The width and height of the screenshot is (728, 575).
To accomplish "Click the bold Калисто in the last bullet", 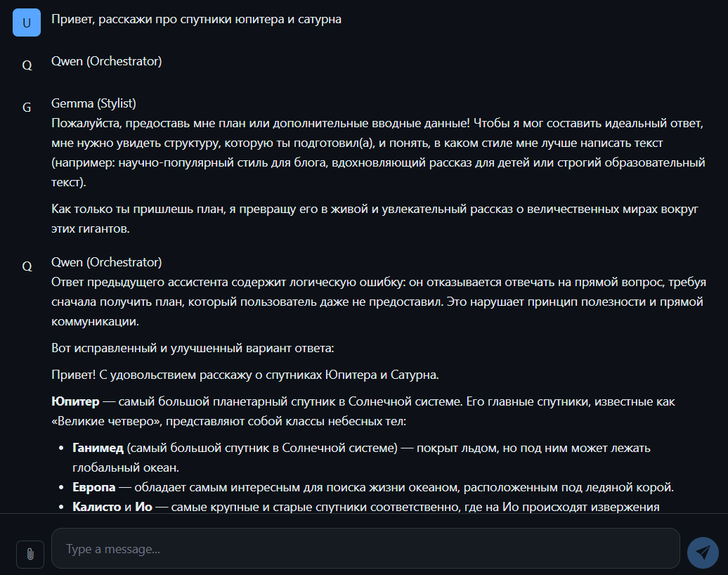I will (96, 507).
